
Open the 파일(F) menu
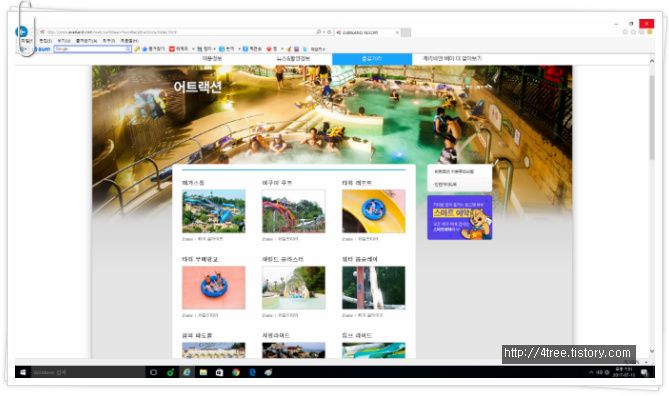26,41
